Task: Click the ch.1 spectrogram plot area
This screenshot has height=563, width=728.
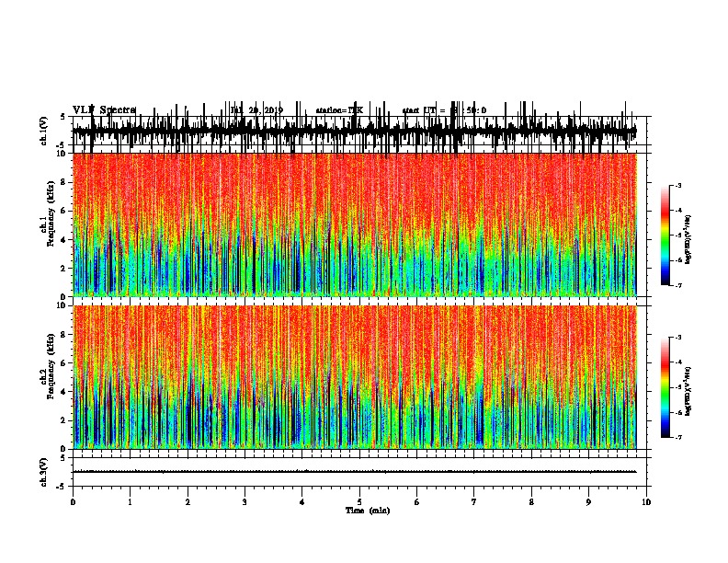Action: click(355, 224)
